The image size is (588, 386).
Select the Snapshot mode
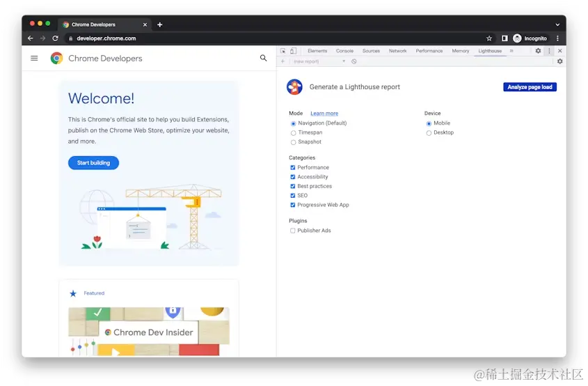tap(293, 142)
